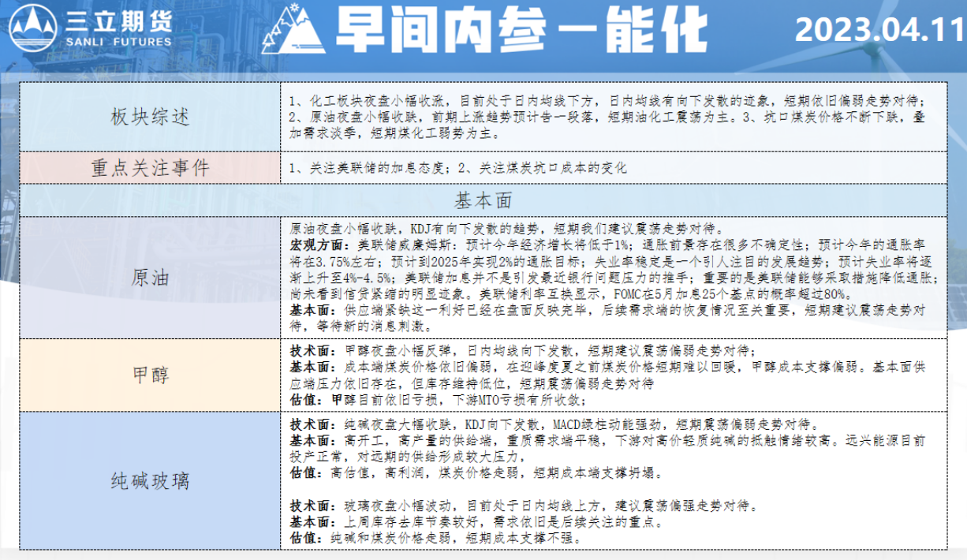Click the 基本面 section header bar
Screen dimensions: 967x560
coord(483,200)
